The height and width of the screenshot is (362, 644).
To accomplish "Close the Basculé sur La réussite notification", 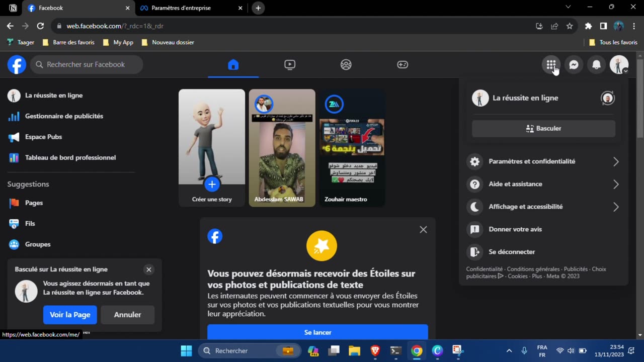I will (x=148, y=269).
